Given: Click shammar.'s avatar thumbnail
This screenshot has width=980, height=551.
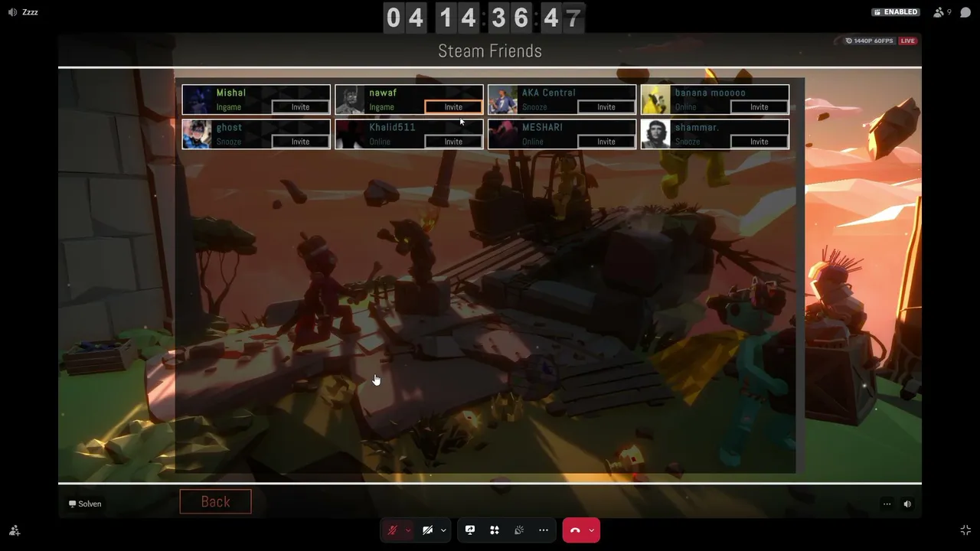Looking at the screenshot, I should 656,134.
